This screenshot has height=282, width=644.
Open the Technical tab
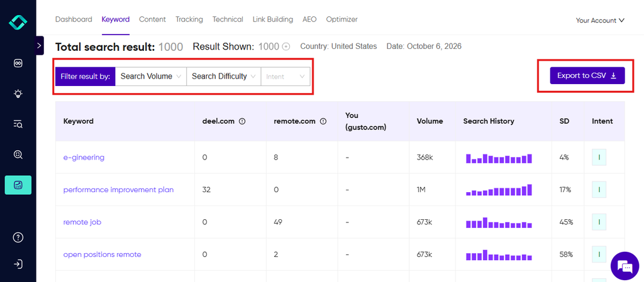coord(228,19)
